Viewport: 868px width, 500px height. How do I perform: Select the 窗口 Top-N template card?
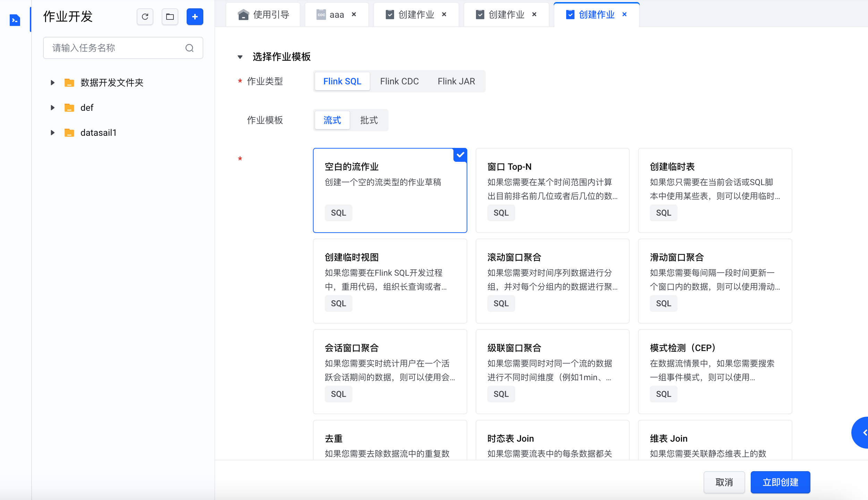click(552, 190)
